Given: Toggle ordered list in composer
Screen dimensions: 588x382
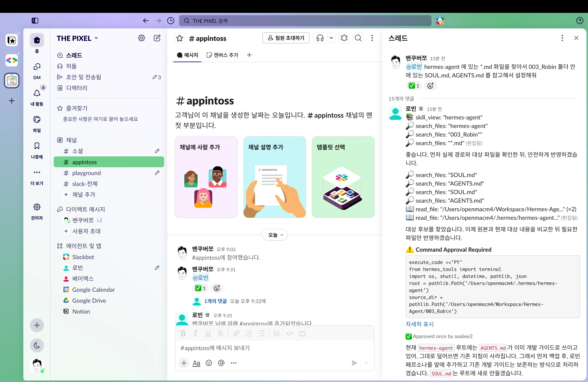Looking at the screenshot, I should click(x=249, y=334).
